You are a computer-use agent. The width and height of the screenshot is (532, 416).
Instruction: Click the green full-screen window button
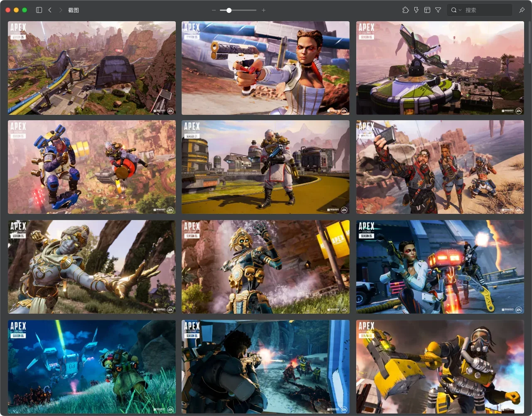[25, 10]
